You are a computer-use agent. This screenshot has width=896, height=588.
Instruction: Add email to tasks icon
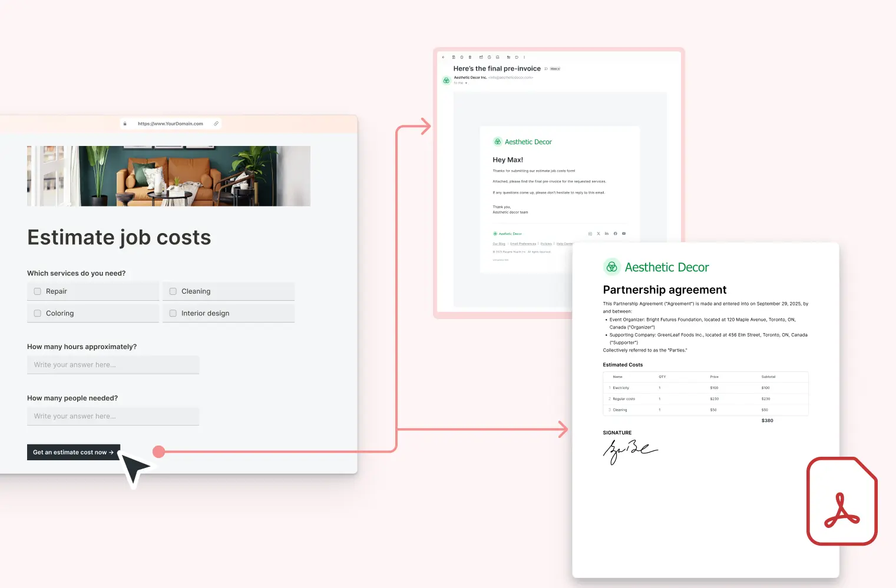click(498, 57)
